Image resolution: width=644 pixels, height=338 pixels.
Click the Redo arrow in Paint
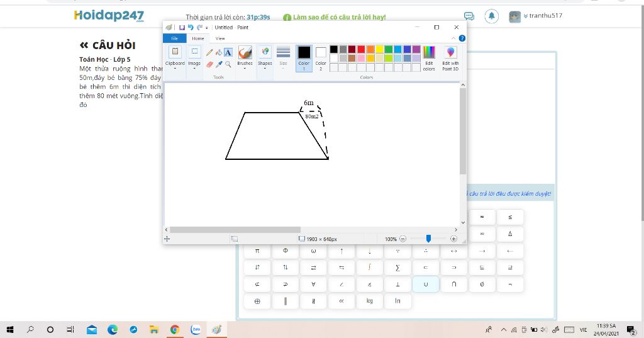[x=199, y=28]
